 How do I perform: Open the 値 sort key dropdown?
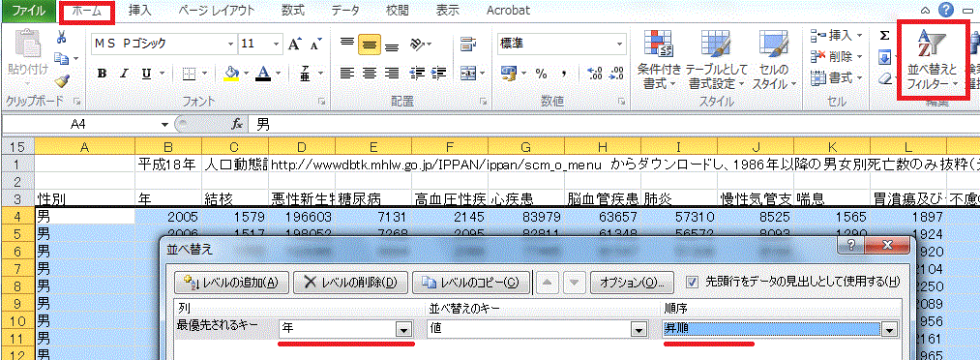tap(638, 329)
